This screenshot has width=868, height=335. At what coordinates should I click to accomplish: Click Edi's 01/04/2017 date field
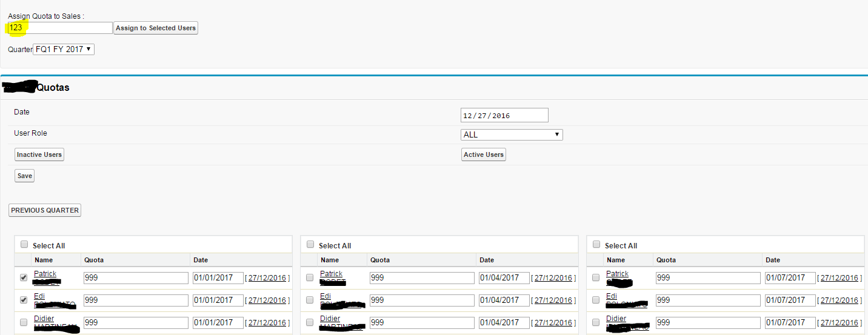[x=504, y=300]
